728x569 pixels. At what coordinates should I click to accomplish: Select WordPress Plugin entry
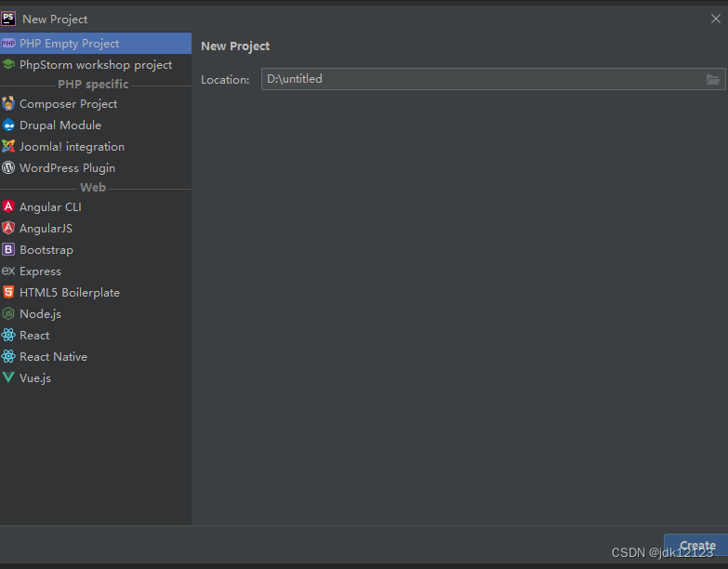click(96, 167)
